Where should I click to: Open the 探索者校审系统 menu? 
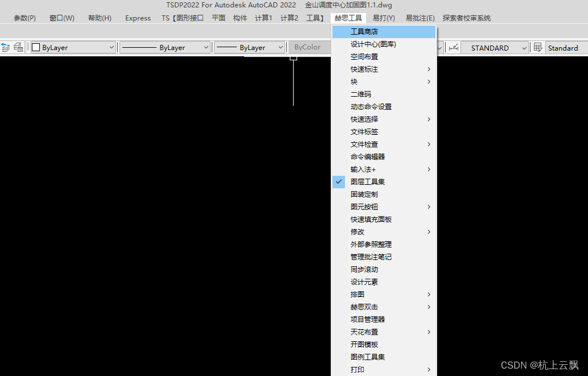467,18
